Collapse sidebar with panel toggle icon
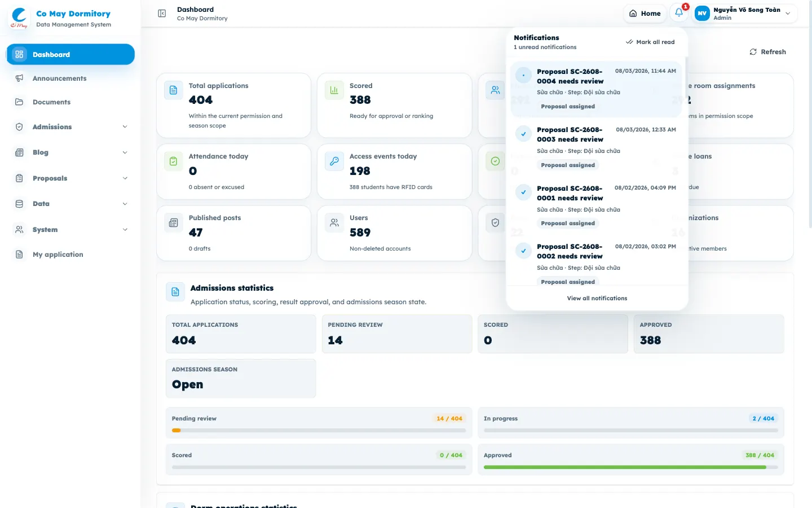The height and width of the screenshot is (508, 812). click(x=162, y=14)
